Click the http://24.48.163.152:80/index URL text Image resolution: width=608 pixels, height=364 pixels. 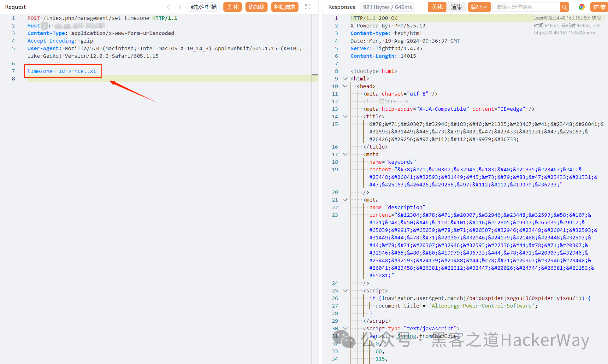[x=567, y=32]
